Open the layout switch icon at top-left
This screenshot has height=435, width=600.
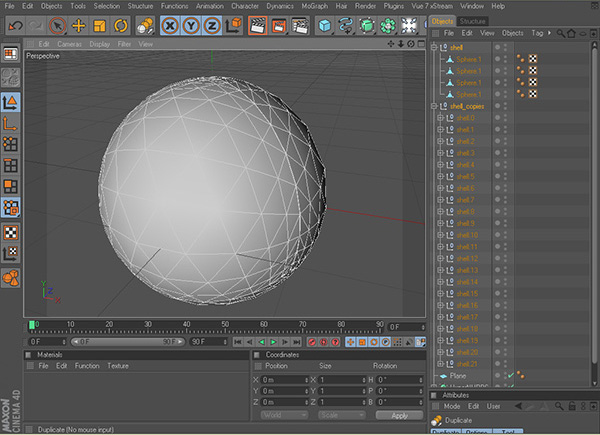pos(10,54)
